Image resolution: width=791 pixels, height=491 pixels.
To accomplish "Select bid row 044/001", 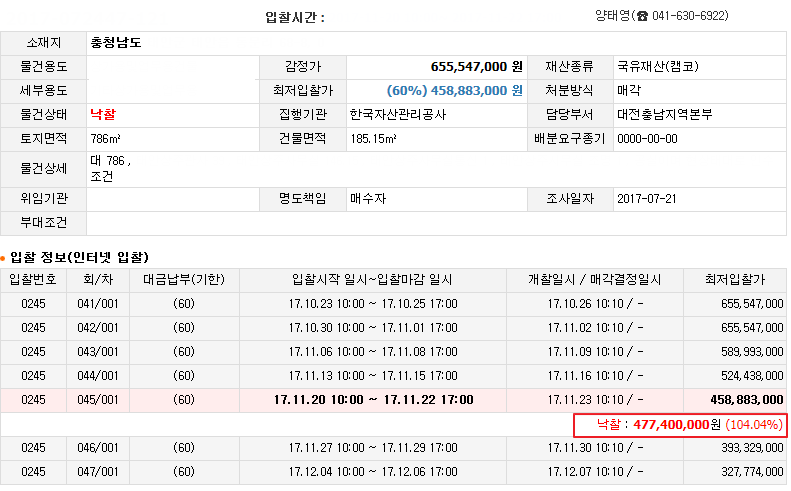I will point(393,376).
